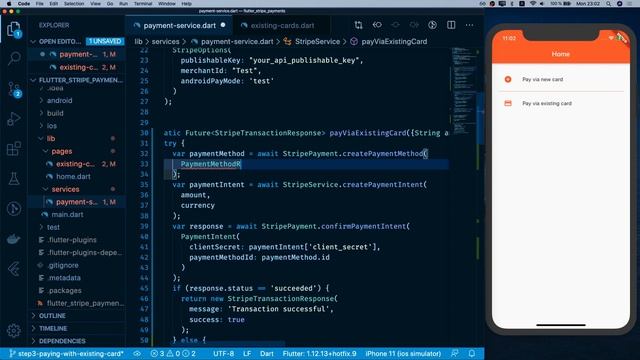Click the Dart language mode selector
Viewport: 640px width, 360px height.
[267, 353]
